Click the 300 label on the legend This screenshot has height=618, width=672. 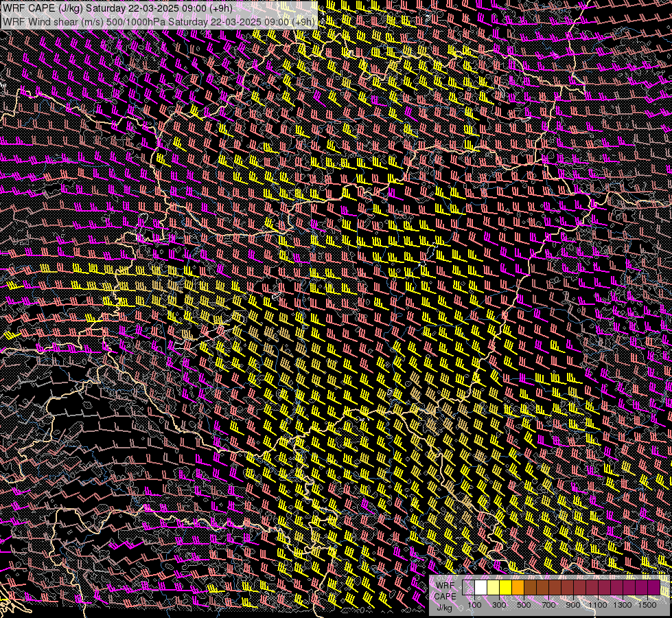click(499, 605)
